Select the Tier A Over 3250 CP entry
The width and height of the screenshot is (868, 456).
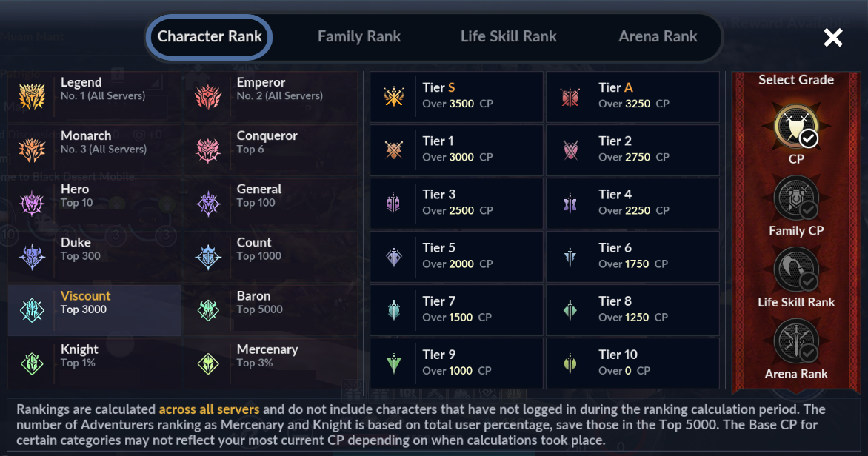coord(632,97)
